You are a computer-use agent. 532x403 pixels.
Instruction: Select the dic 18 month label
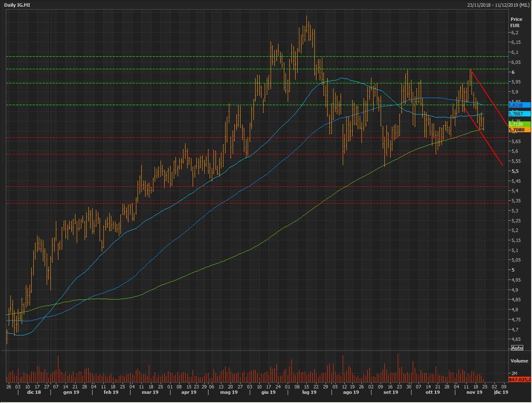tap(34, 392)
